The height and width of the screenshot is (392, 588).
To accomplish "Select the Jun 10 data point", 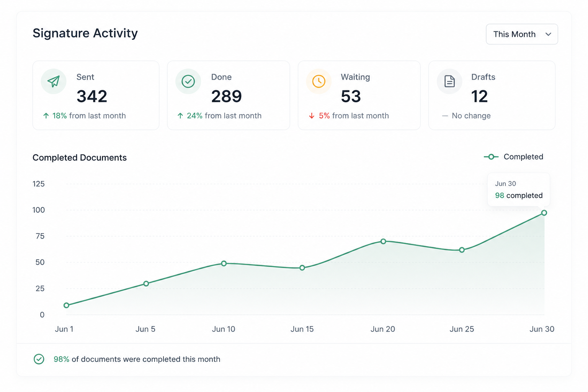I will click(x=224, y=263).
